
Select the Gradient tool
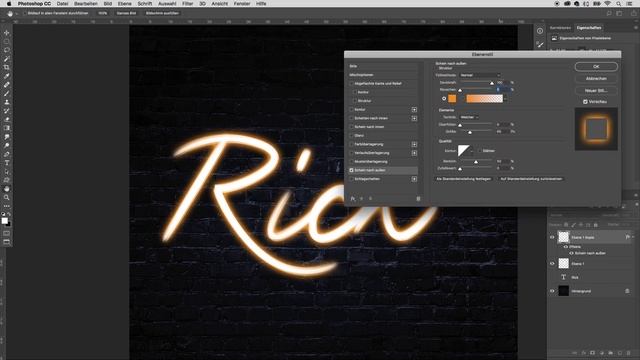pos(7,128)
